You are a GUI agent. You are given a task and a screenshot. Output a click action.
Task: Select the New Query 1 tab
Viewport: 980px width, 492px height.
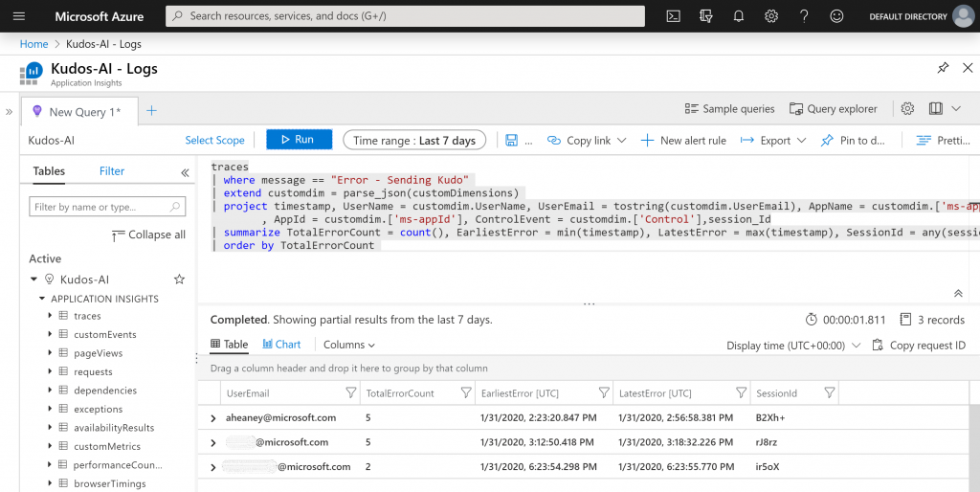79,111
